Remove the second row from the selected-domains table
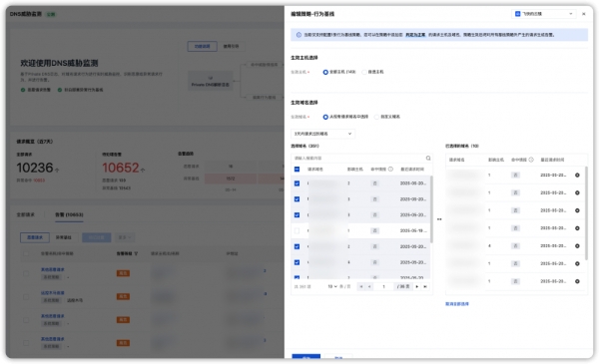This screenshot has height=364, width=599. pyautogui.click(x=577, y=193)
